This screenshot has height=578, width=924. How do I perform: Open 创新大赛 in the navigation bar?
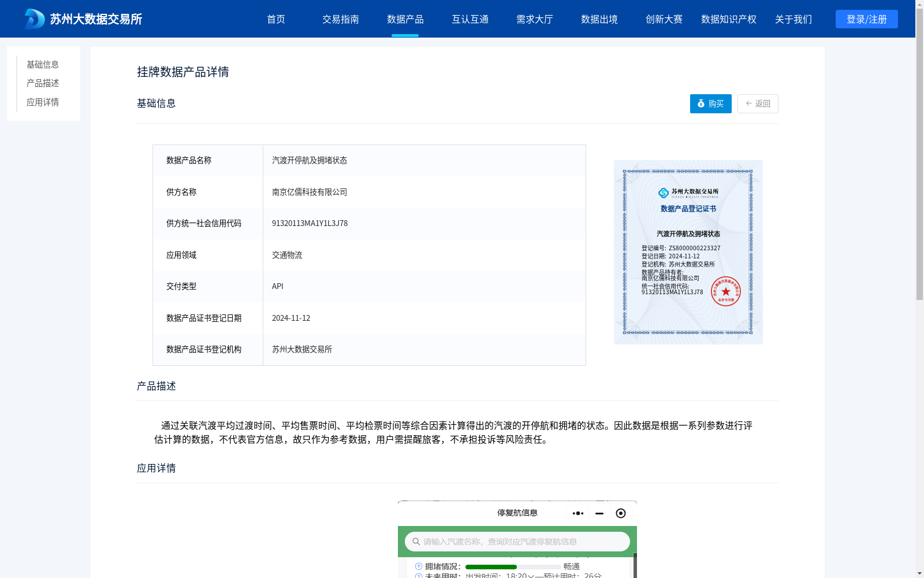[664, 19]
